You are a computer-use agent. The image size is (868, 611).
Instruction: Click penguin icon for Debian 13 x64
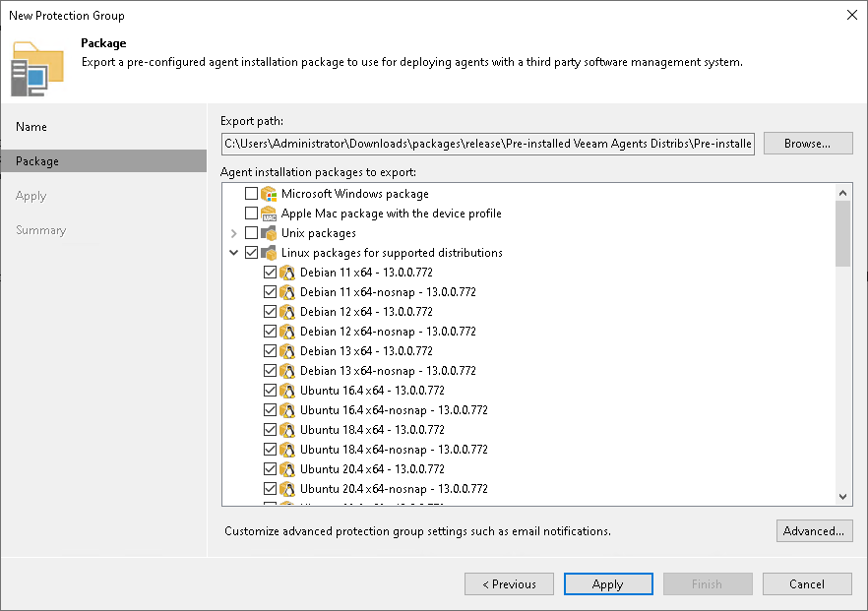pyautogui.click(x=287, y=351)
